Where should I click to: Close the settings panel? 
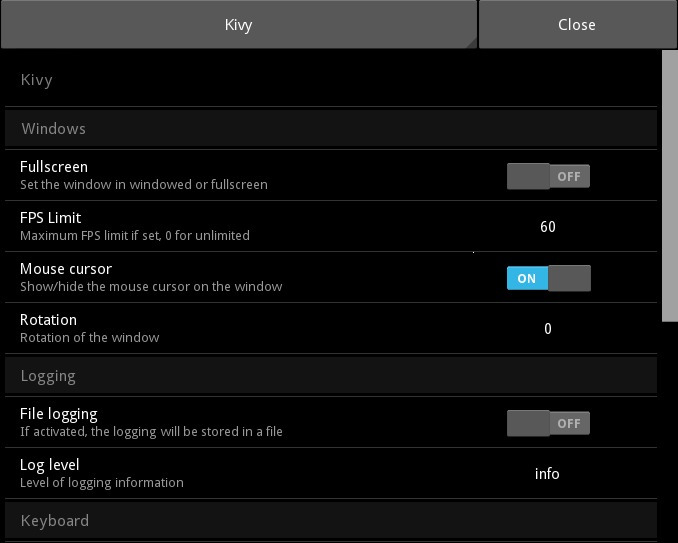pos(577,25)
